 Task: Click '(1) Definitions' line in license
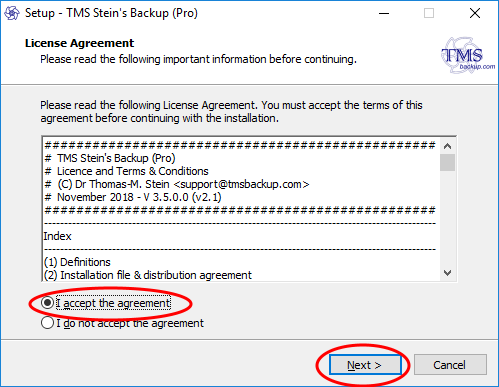77,262
